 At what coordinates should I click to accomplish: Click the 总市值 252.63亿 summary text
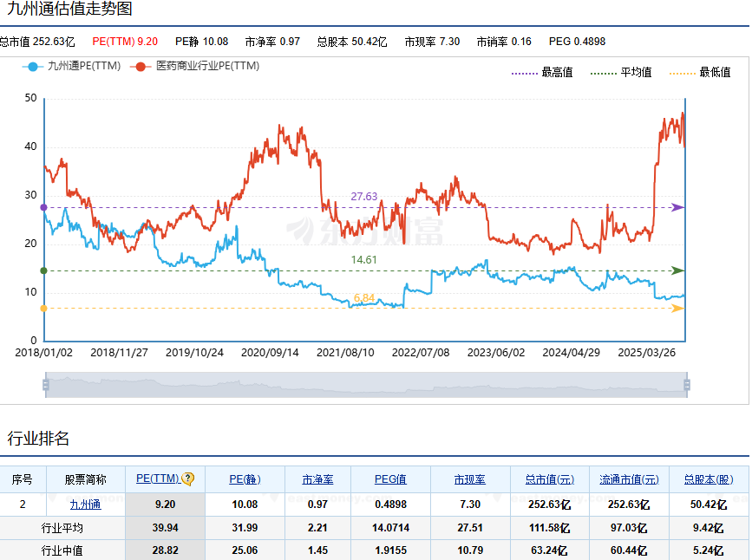tap(37, 42)
